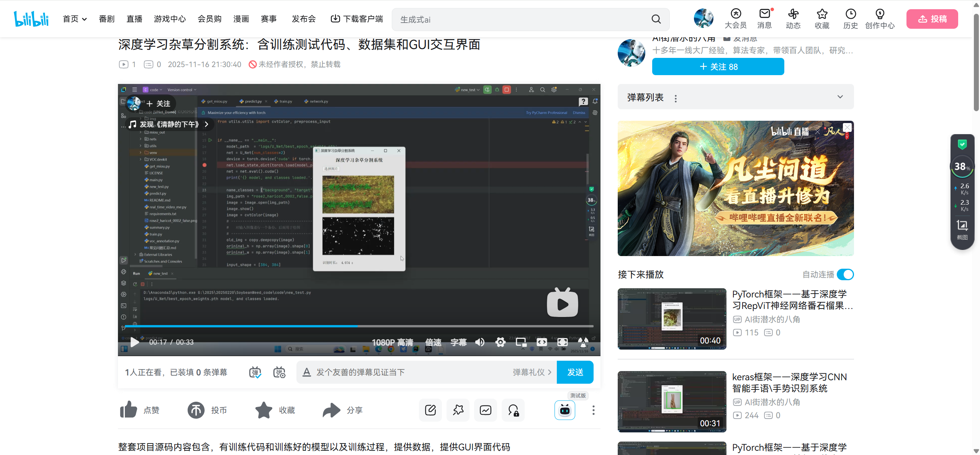
Task: Open the 游戏中心 navigation item
Action: tap(170, 19)
